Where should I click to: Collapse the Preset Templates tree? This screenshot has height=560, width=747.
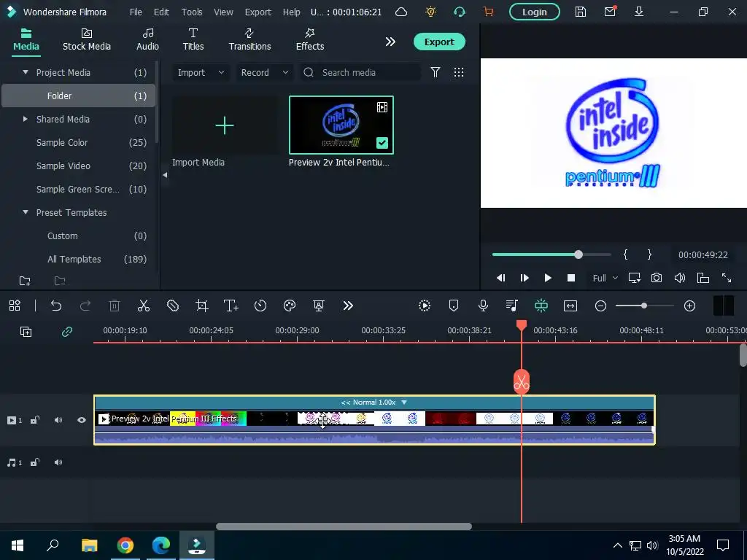pos(26,212)
